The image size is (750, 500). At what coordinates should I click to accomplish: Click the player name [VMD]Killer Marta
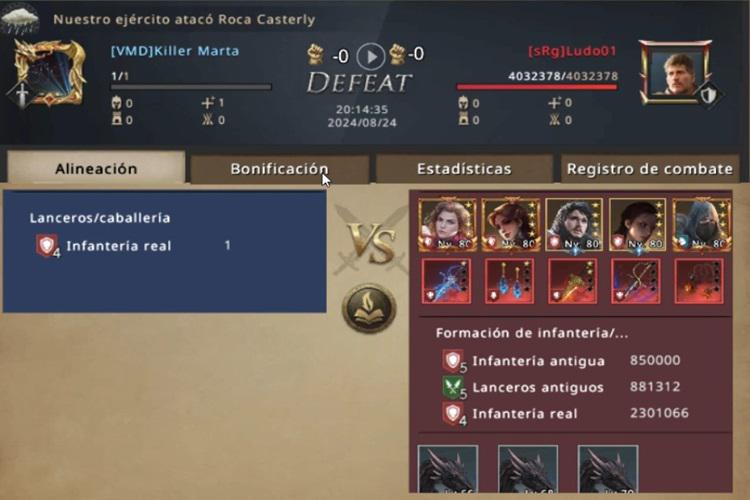click(175, 51)
